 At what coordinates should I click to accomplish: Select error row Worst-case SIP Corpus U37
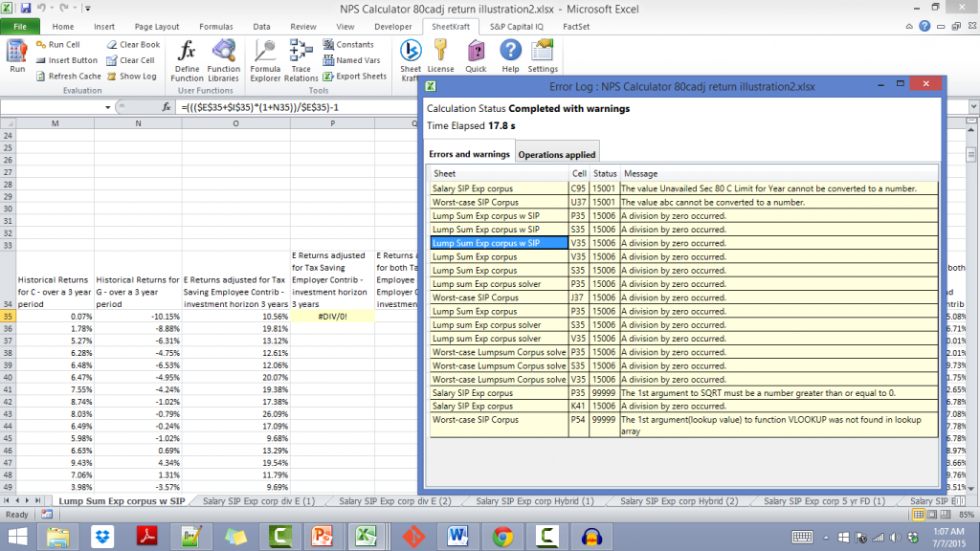683,202
